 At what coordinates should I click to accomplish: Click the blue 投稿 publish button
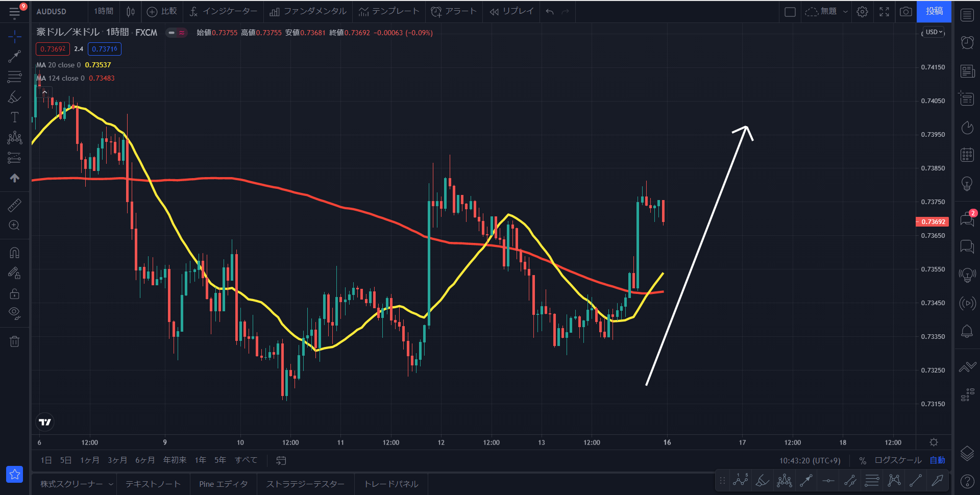tap(934, 12)
